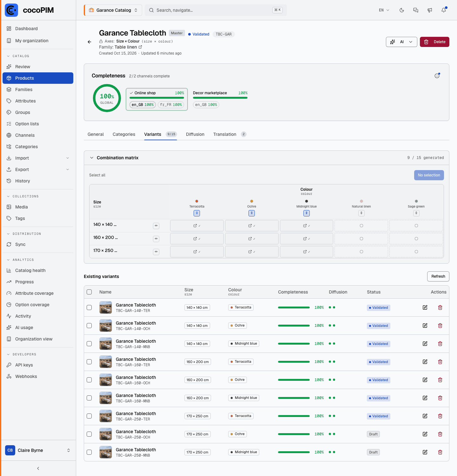Open the notifications bell
The height and width of the screenshot is (476, 457).
pyautogui.click(x=444, y=10)
